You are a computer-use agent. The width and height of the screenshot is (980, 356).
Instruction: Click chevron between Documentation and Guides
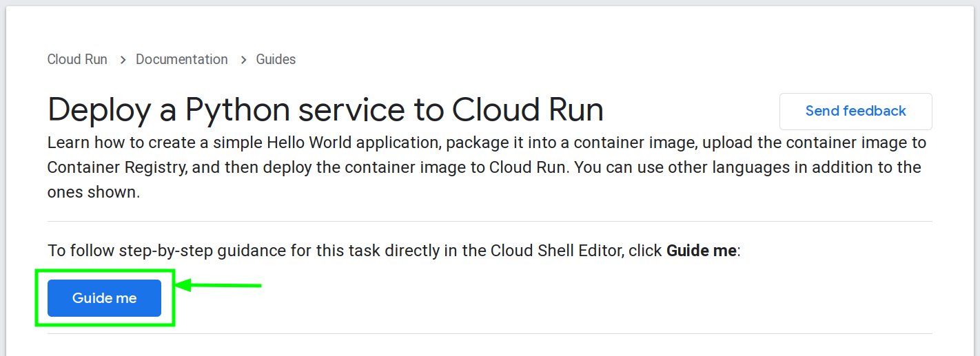[x=243, y=60]
